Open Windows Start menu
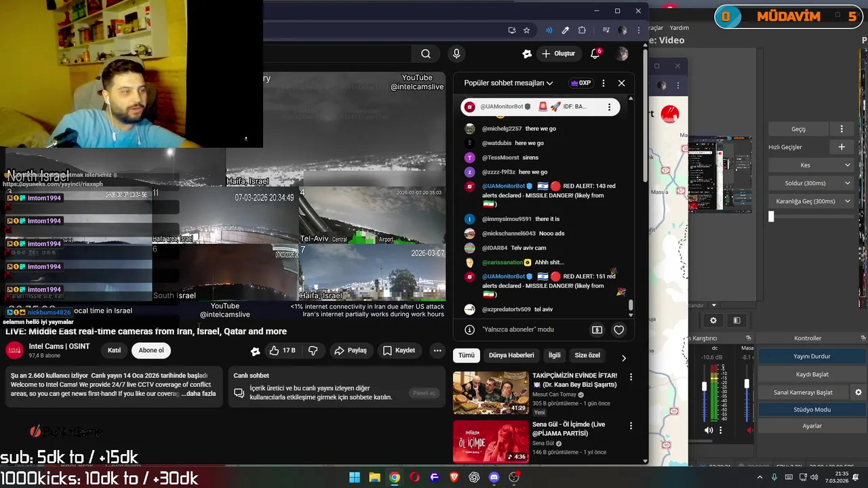This screenshot has width=868, height=488. pos(355,477)
